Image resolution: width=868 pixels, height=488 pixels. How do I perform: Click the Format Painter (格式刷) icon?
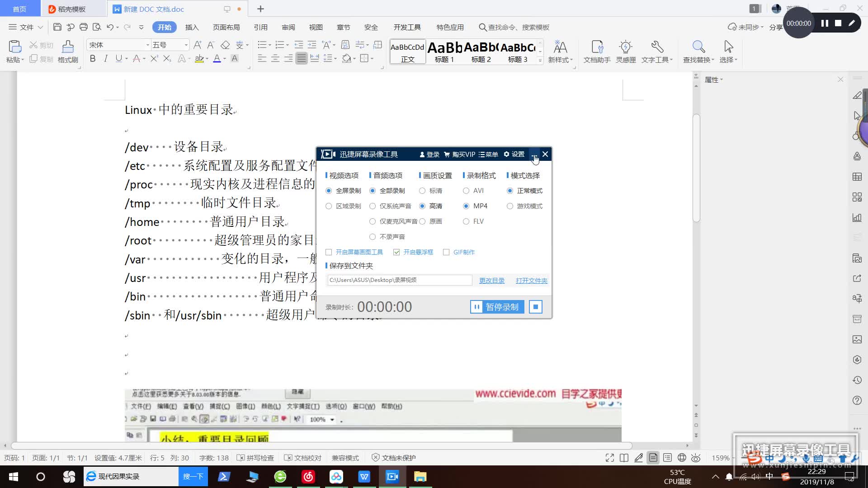68,47
